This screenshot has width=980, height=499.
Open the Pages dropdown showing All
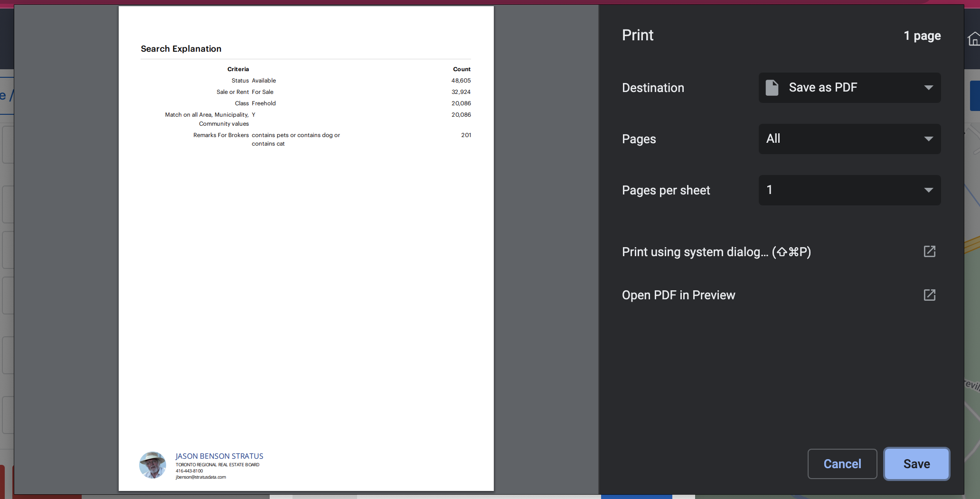(849, 139)
